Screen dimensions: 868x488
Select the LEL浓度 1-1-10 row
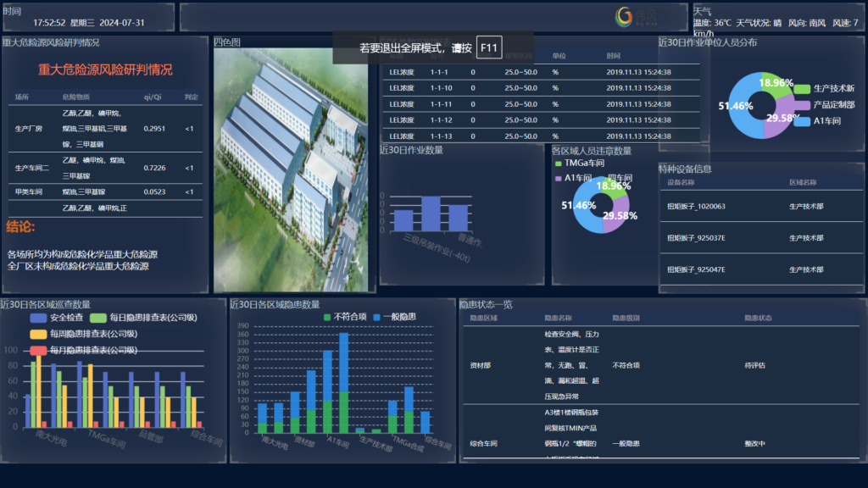[x=541, y=88]
